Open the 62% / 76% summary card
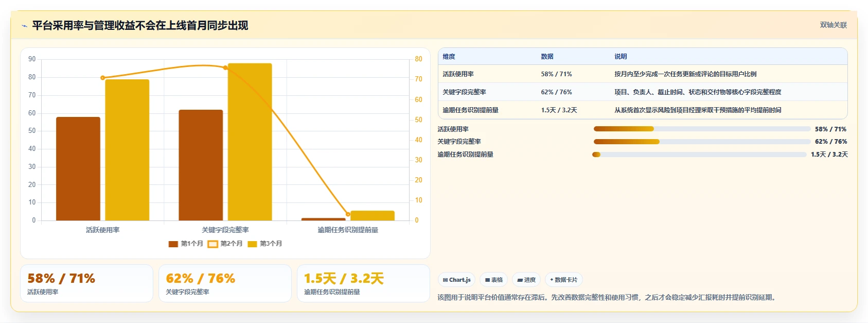 click(225, 283)
